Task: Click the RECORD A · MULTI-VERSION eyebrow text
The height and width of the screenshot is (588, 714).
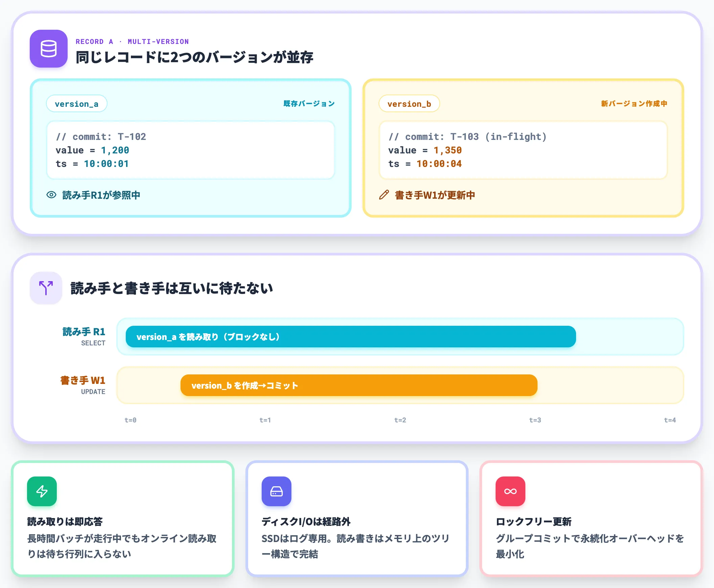Action: point(132,42)
